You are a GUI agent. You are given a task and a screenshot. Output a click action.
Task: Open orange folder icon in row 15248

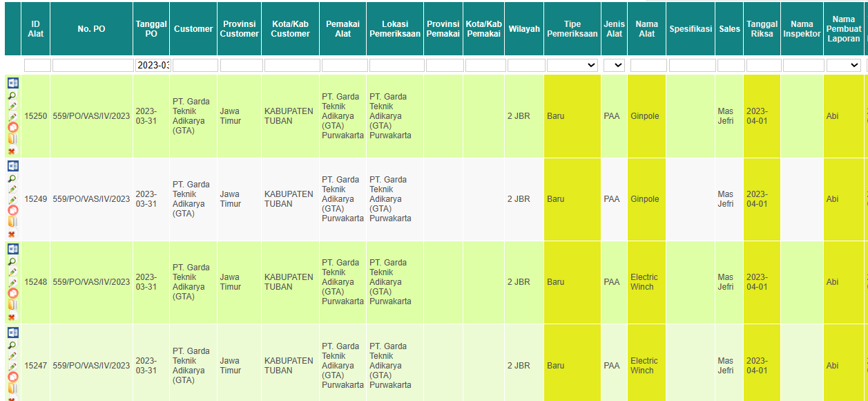click(x=12, y=305)
